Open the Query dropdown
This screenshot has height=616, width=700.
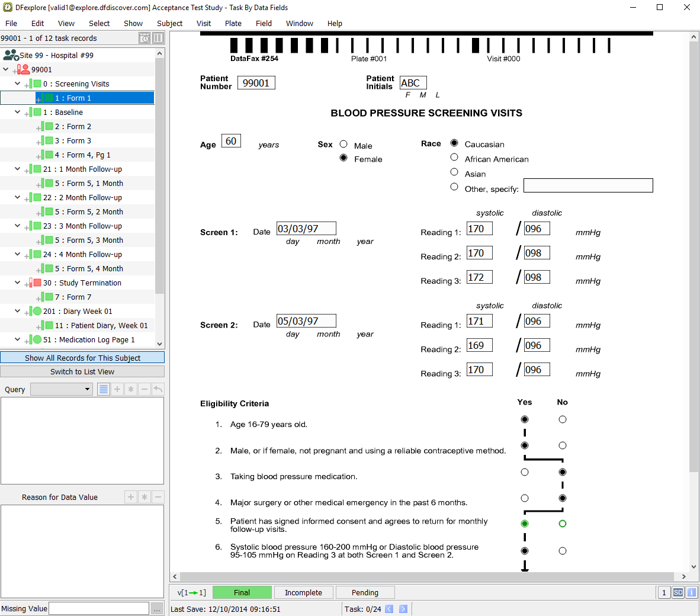[62, 389]
